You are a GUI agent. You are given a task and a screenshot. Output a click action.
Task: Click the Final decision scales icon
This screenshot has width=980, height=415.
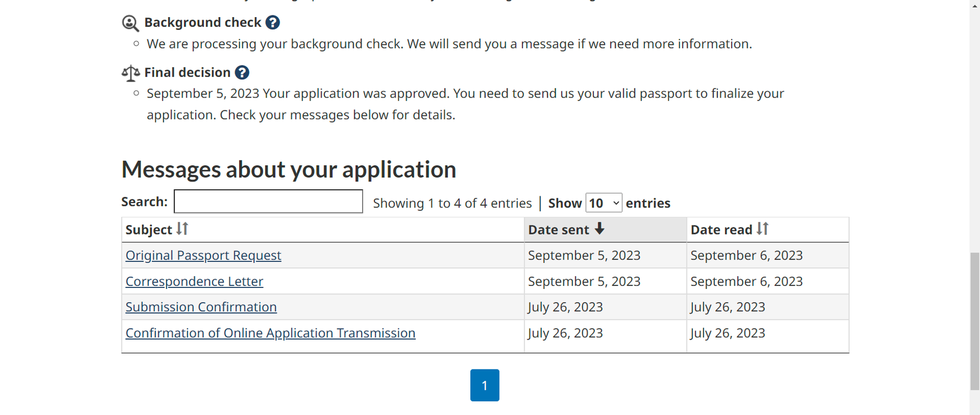click(x=130, y=73)
